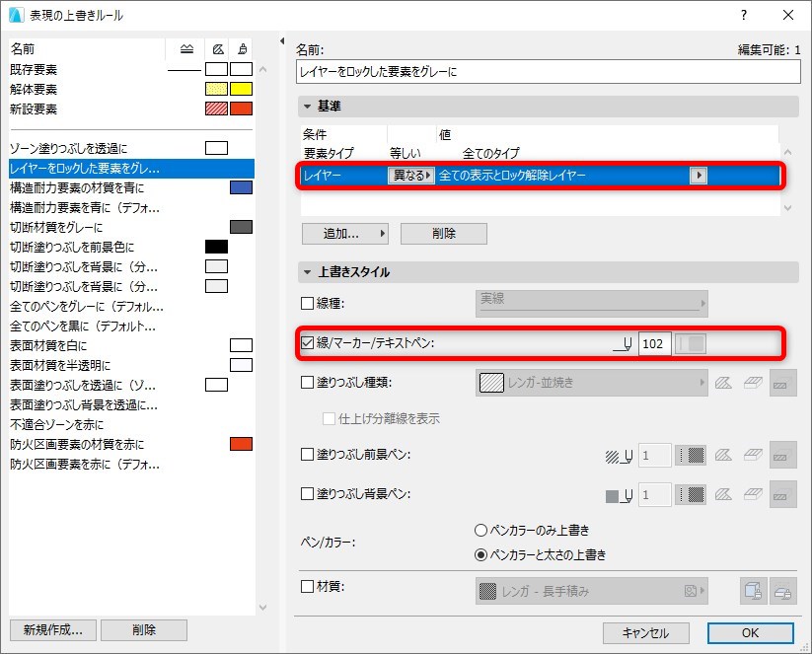812x654 pixels.
Task: Click the キャンセル button
Action: [x=646, y=632]
